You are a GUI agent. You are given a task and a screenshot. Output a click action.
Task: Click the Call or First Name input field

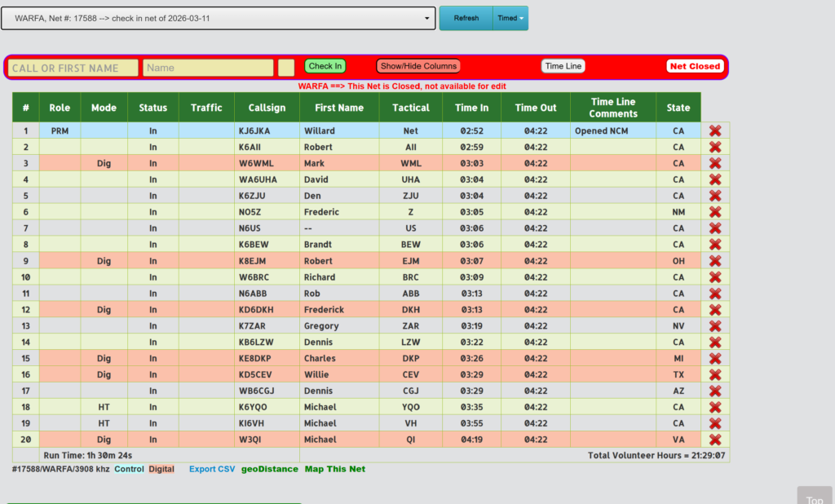point(73,68)
